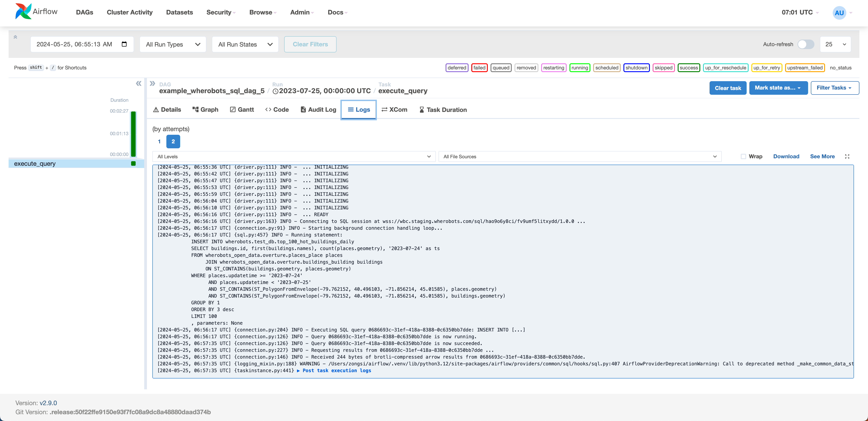Switch to the Graph tab
The image size is (868, 421).
pyautogui.click(x=205, y=110)
